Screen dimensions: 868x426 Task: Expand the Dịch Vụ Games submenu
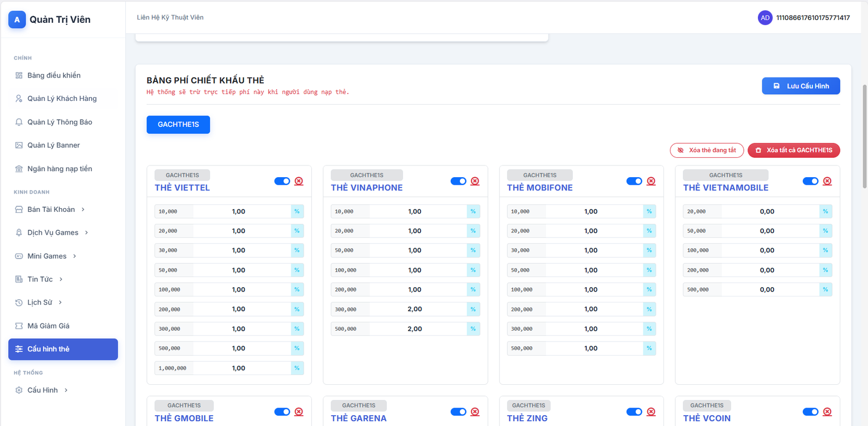point(86,233)
